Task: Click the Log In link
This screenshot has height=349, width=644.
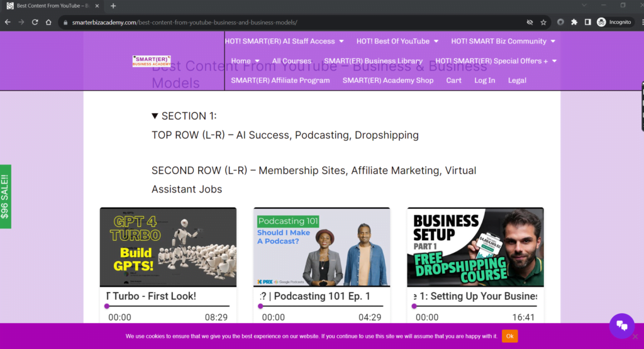Action: coord(484,80)
